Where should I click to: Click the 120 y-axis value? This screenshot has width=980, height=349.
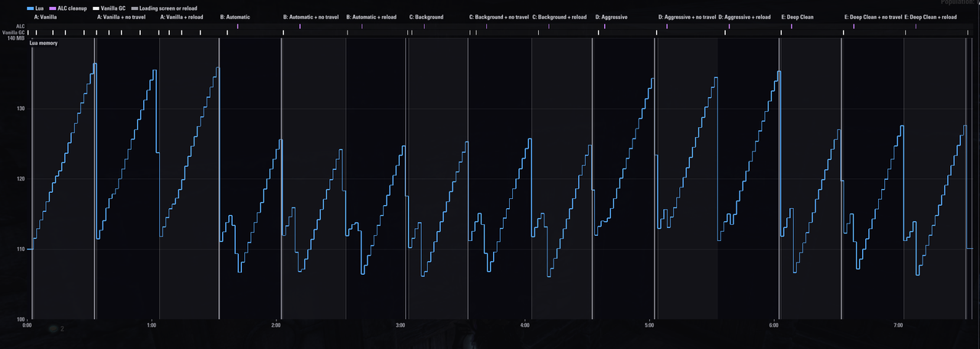point(20,179)
